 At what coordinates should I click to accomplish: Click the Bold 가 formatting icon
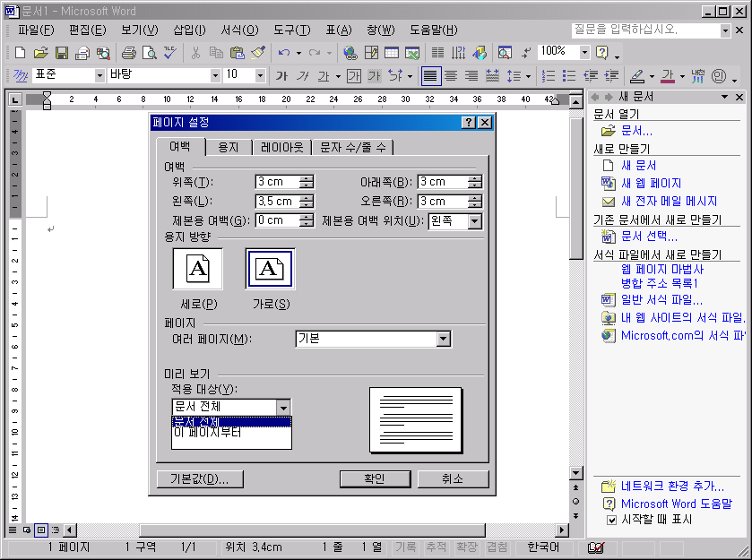[x=281, y=76]
